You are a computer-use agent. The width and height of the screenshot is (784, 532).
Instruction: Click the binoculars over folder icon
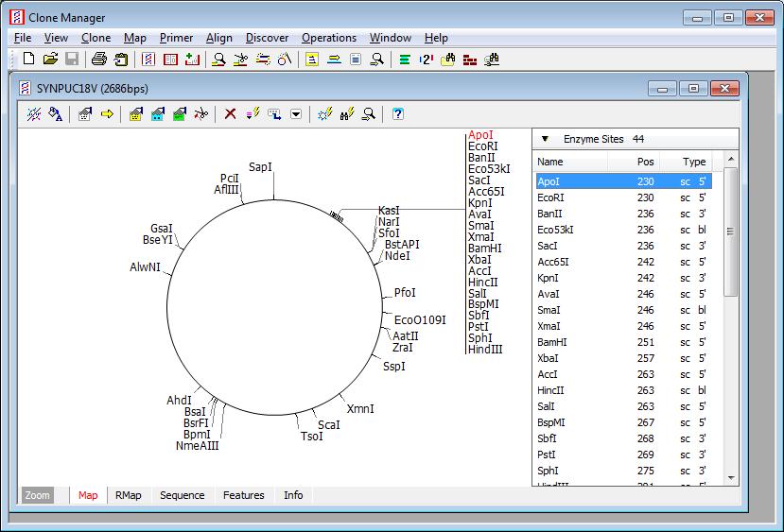tap(448, 59)
